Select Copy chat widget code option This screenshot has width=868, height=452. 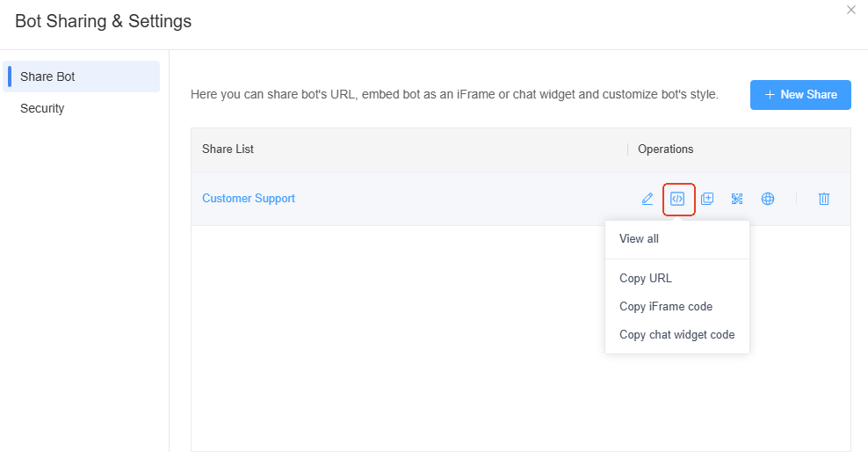pos(677,334)
